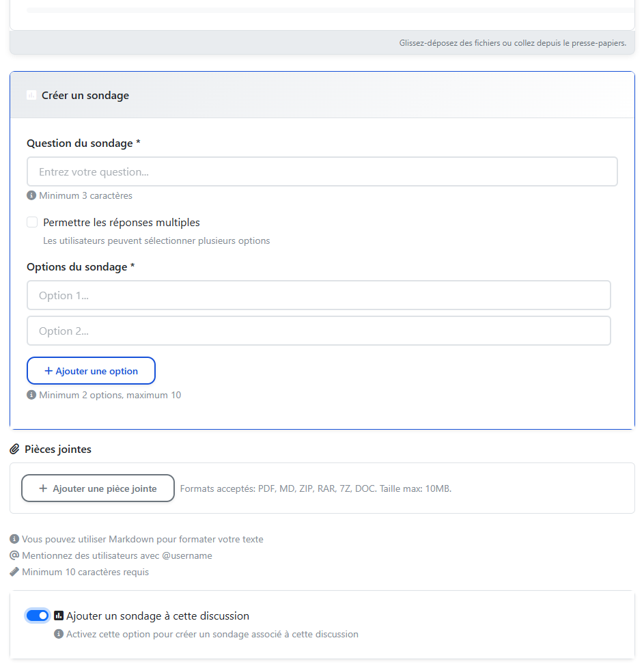
Task: Click the info icon beside Minimum 3 caractères
Action: (31, 195)
